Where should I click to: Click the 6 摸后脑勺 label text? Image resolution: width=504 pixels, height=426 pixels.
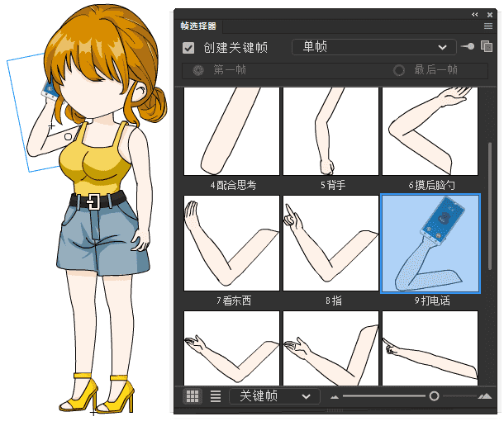(431, 185)
